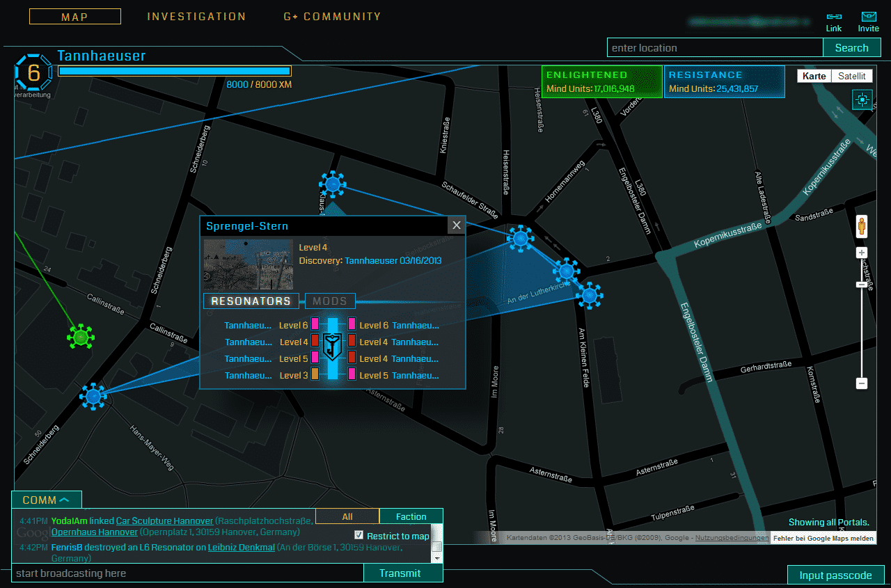Click the Search button
The width and height of the screenshot is (891, 588).
point(851,48)
